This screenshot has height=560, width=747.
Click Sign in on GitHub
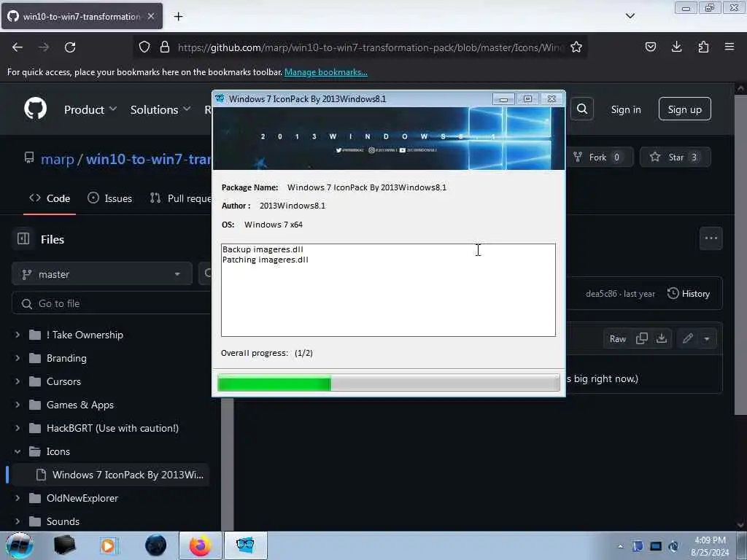(626, 109)
